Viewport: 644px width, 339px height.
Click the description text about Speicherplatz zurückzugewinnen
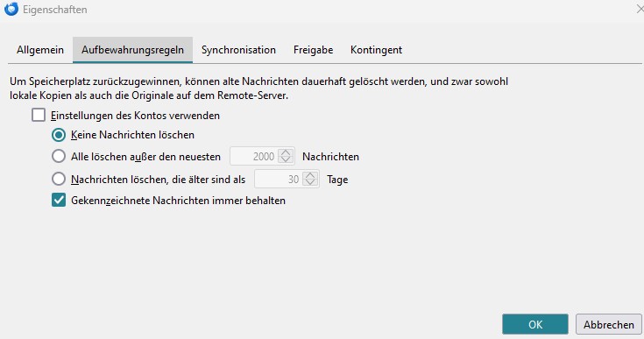[x=258, y=88]
